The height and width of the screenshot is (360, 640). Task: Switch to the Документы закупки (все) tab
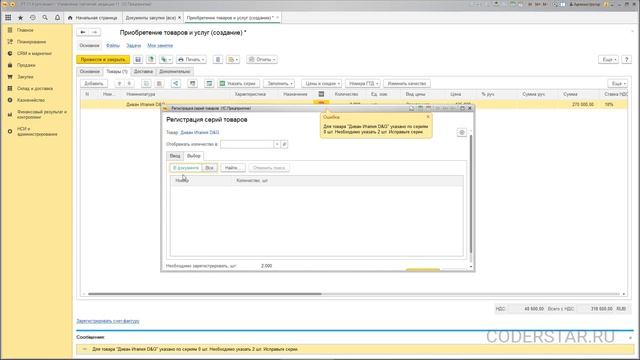[150, 18]
